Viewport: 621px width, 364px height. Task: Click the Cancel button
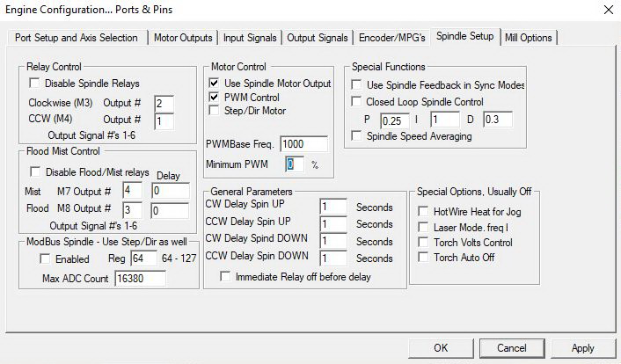click(512, 348)
